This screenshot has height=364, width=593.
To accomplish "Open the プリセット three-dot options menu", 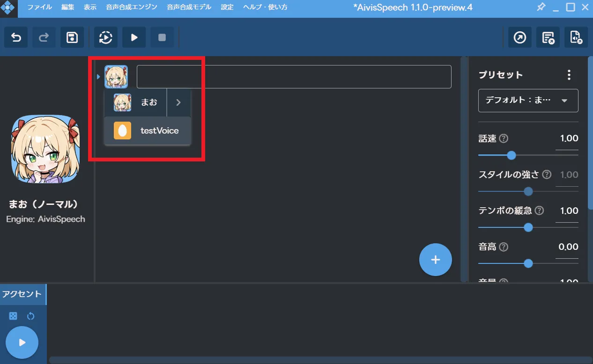I will [x=569, y=75].
